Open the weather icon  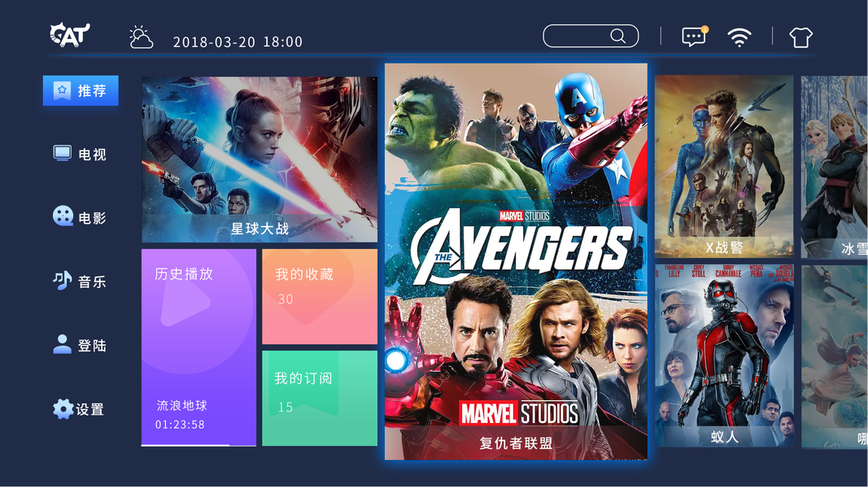click(141, 37)
